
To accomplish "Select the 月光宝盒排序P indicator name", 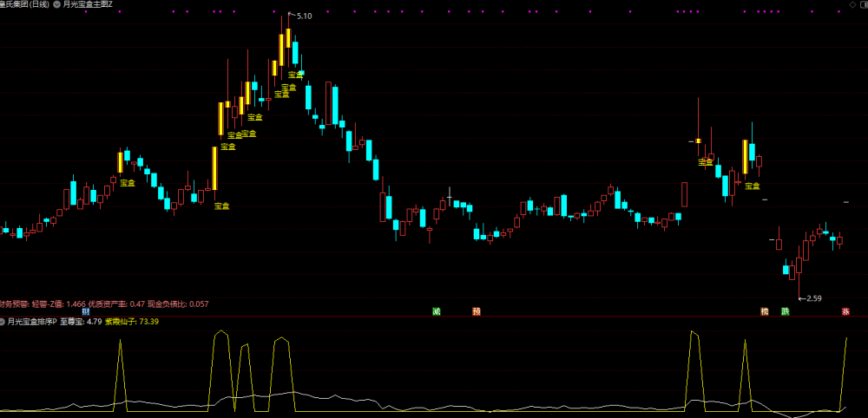I will (x=32, y=321).
